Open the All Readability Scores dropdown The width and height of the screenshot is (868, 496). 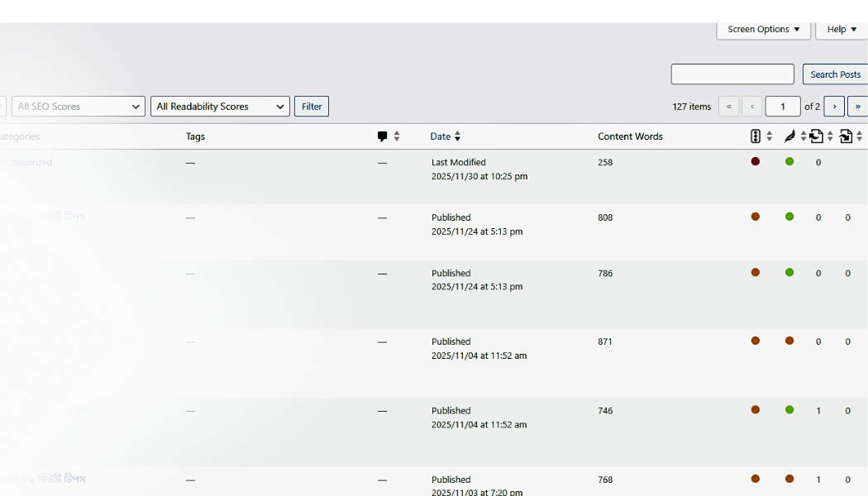click(x=220, y=107)
